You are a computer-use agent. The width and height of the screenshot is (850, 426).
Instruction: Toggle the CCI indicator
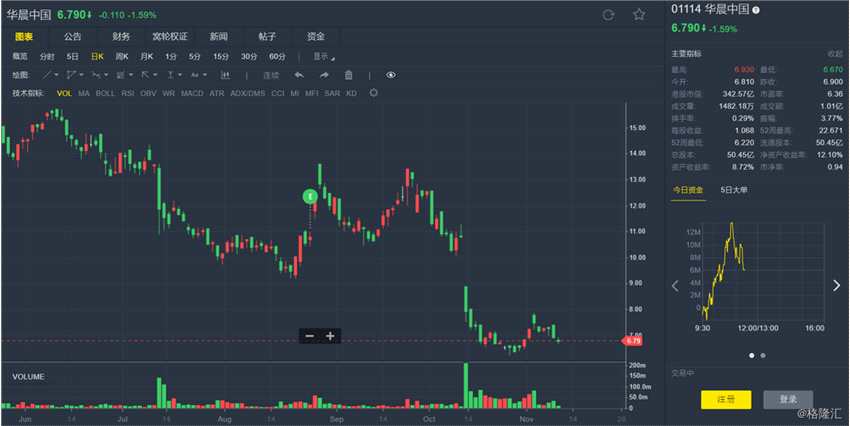pos(278,93)
